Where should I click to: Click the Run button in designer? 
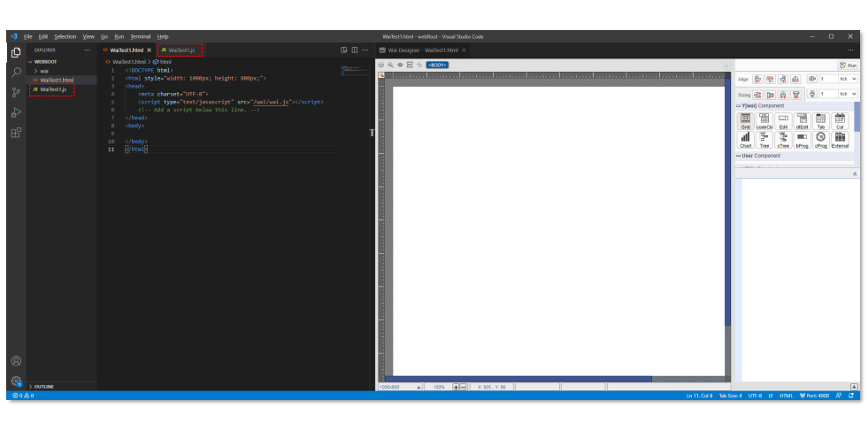click(848, 65)
